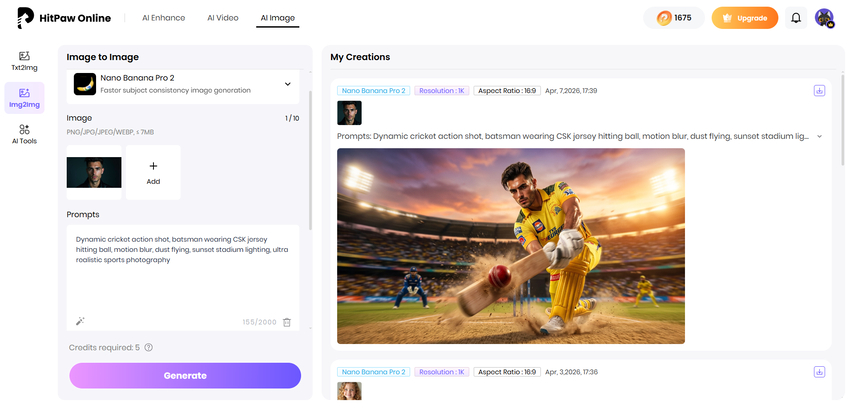
Task: Switch to the AI Video tab
Action: [223, 18]
